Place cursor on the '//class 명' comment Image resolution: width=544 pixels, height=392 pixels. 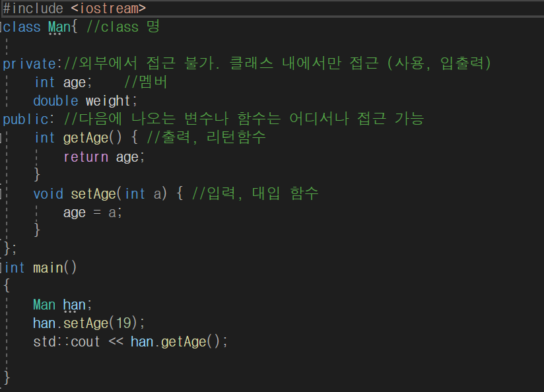click(123, 26)
